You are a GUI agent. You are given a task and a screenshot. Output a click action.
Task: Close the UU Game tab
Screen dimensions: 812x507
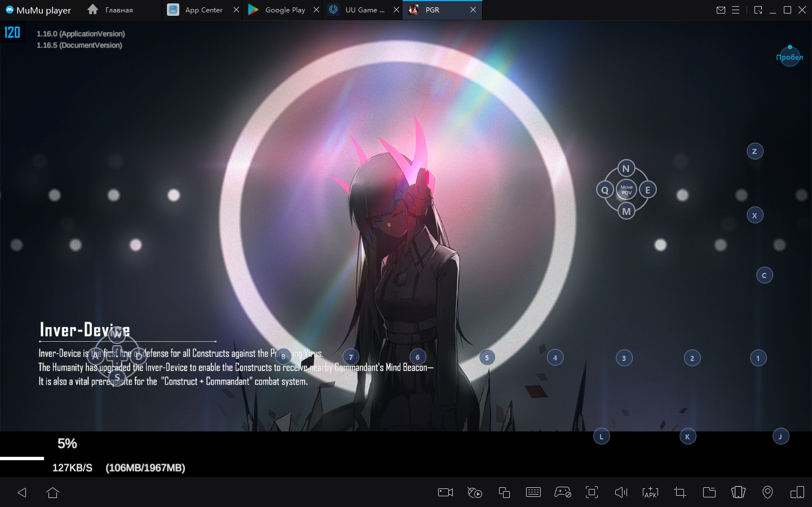click(396, 10)
